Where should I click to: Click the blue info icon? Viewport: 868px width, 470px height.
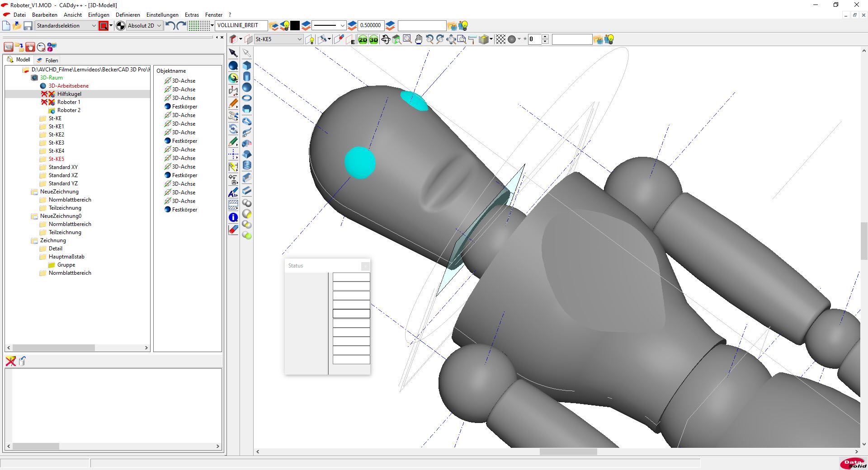[x=233, y=217]
